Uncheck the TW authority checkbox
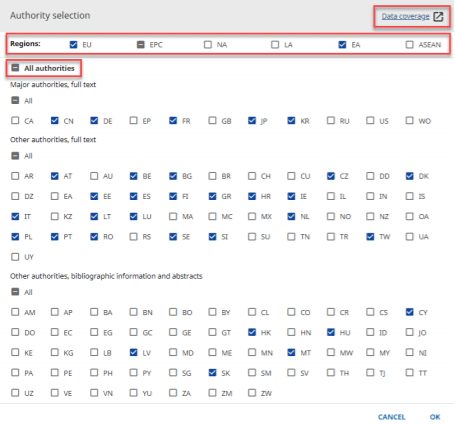This screenshot has height=425, width=455. pyautogui.click(x=370, y=236)
